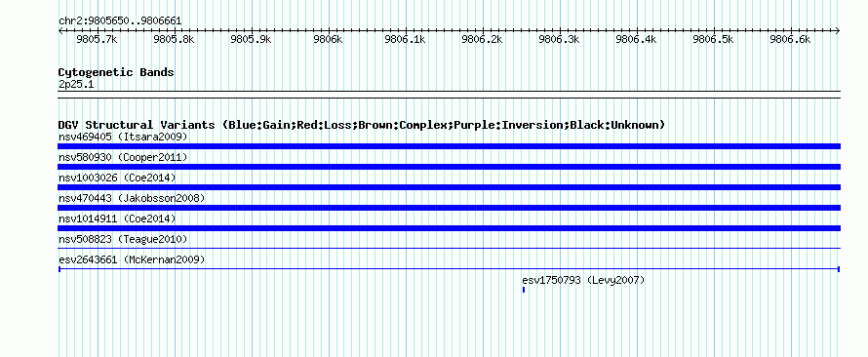Viewport: 868px width, 357px height.
Task: Click the 9805.9k ruler tick label
Action: coord(251,39)
